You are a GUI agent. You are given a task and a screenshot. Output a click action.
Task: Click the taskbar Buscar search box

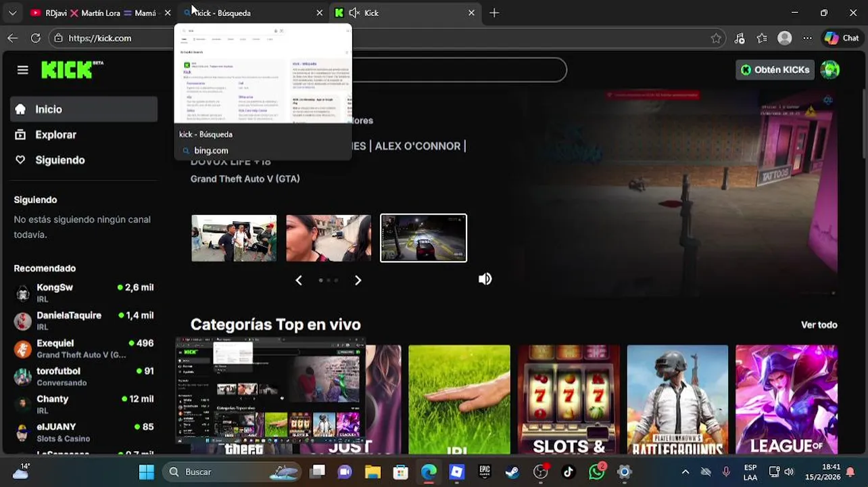231,472
